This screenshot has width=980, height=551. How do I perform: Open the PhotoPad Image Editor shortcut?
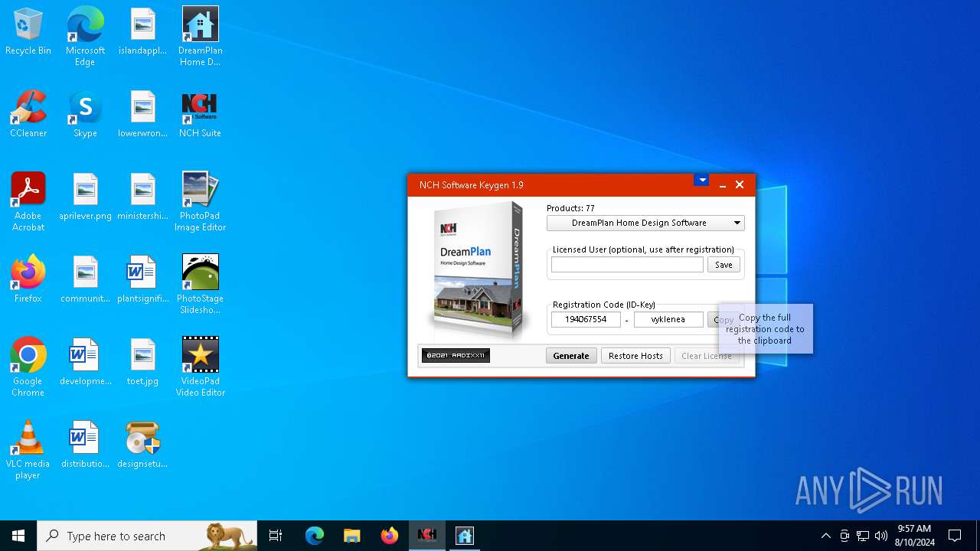coord(200,202)
